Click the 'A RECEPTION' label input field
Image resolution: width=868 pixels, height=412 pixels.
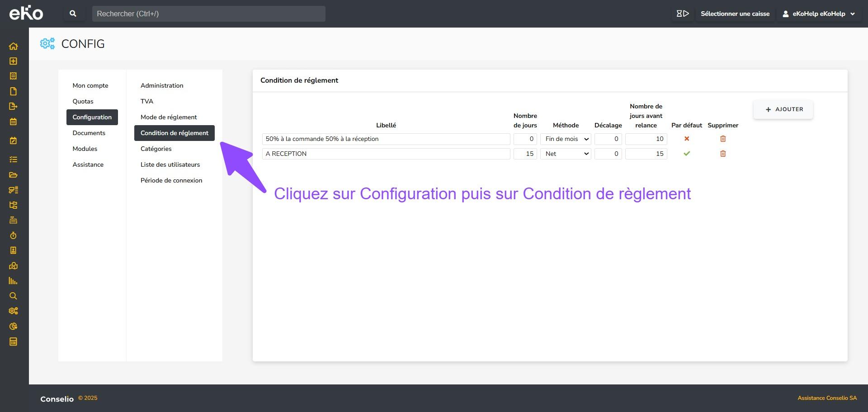386,154
